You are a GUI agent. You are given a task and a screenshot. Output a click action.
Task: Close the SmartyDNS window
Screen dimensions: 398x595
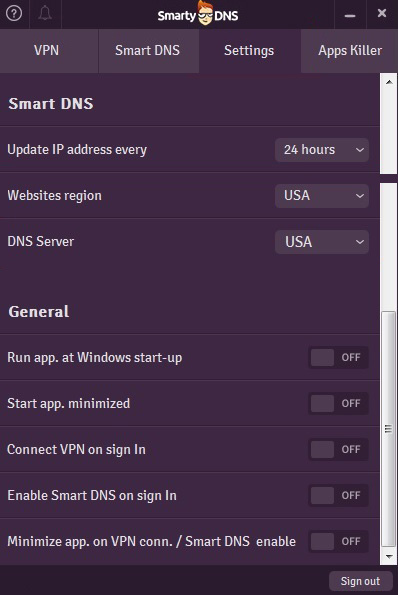pyautogui.click(x=382, y=13)
